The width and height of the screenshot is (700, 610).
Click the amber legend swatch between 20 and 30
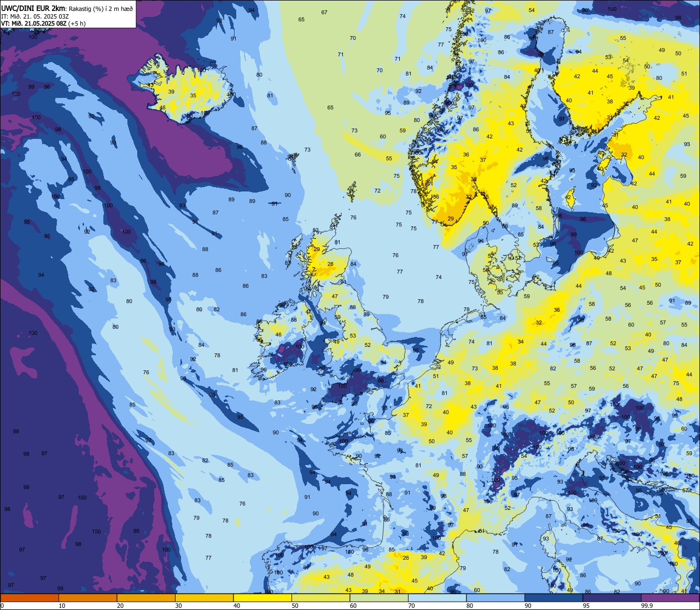[146, 597]
